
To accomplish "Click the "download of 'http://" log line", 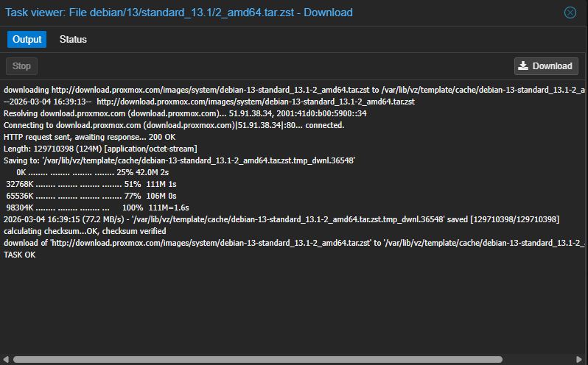I will coord(294,243).
